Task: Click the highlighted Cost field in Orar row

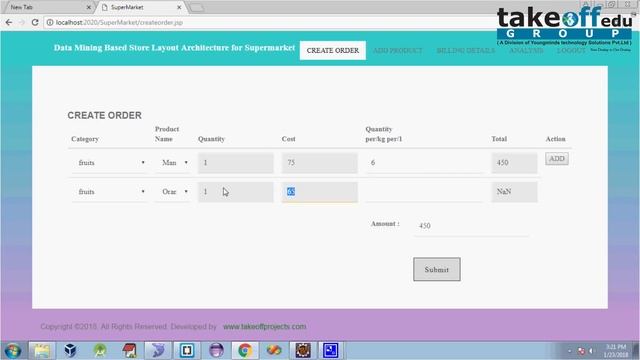Action: pos(320,192)
